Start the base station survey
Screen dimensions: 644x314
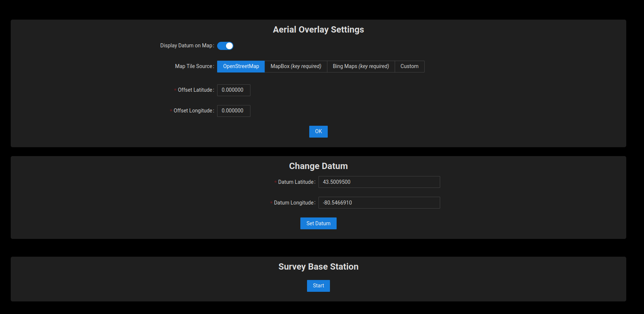[318, 286]
